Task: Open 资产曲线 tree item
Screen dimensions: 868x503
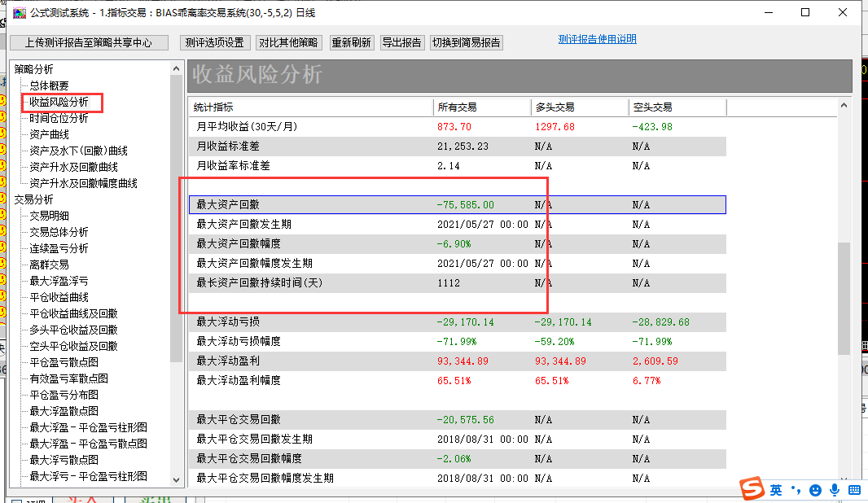Action: click(x=50, y=134)
